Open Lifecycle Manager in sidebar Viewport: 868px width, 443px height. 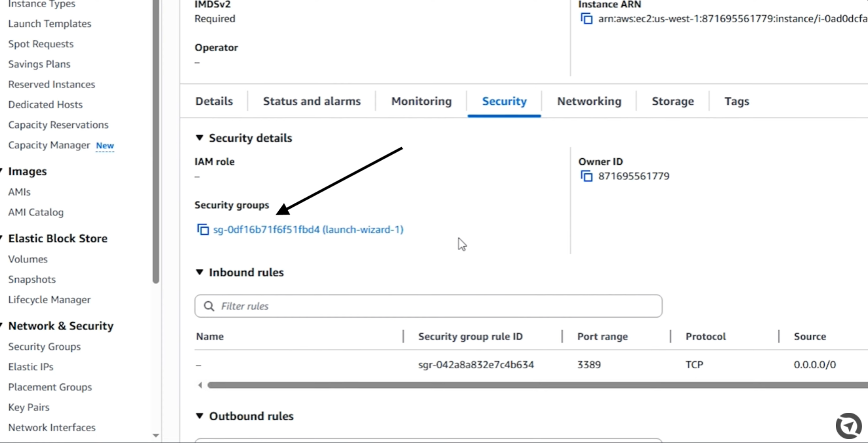tap(49, 300)
